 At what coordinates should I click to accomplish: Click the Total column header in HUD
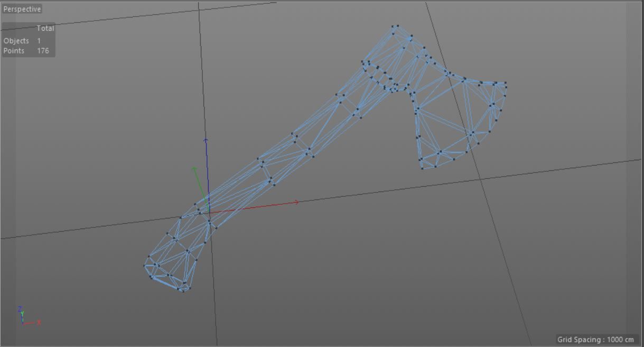tap(45, 29)
